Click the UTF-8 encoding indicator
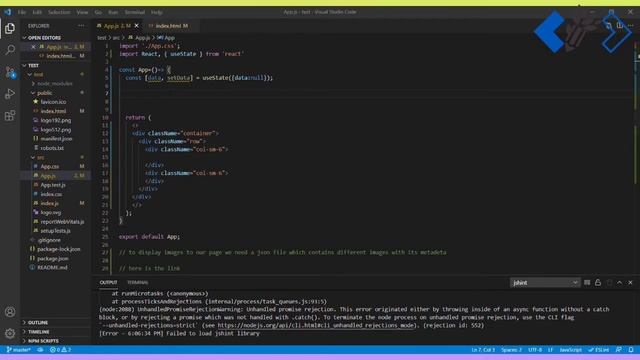Screen dimensions: 640x360 coord(535,350)
